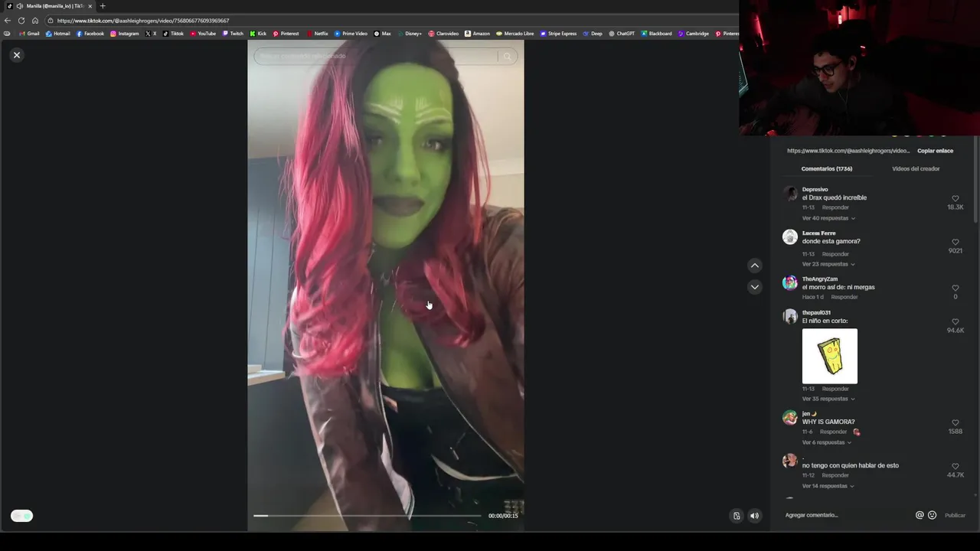Expand 'Ver 40 respuestas' under Depresivo
The width and height of the screenshot is (980, 551).
(828, 218)
